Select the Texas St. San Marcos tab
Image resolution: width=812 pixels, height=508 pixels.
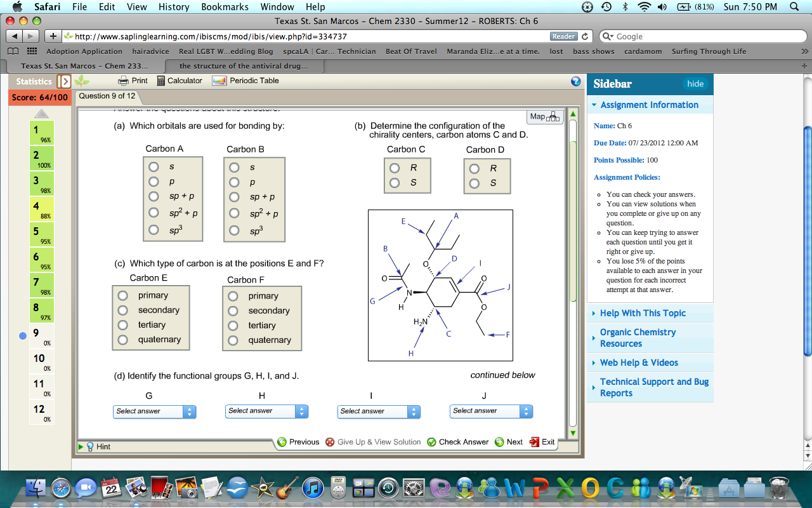click(x=84, y=66)
